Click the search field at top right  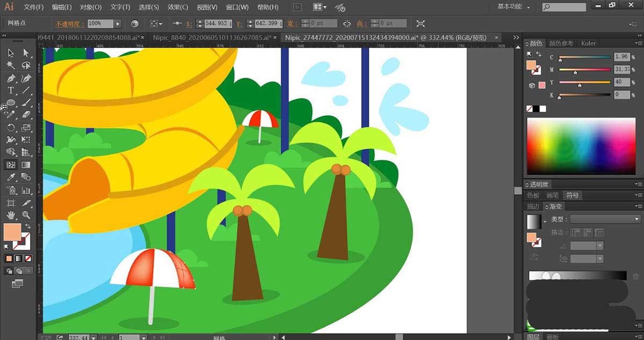pos(563,7)
